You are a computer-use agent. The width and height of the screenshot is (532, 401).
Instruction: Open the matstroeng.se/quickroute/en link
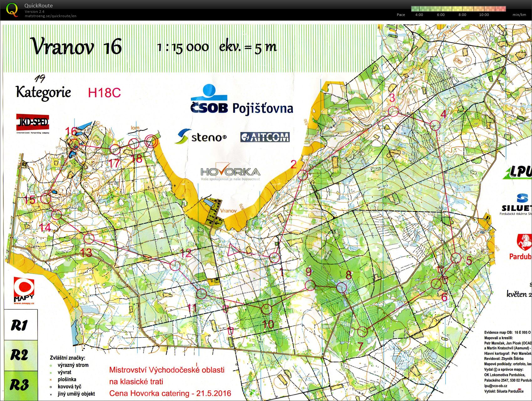[x=50, y=16]
